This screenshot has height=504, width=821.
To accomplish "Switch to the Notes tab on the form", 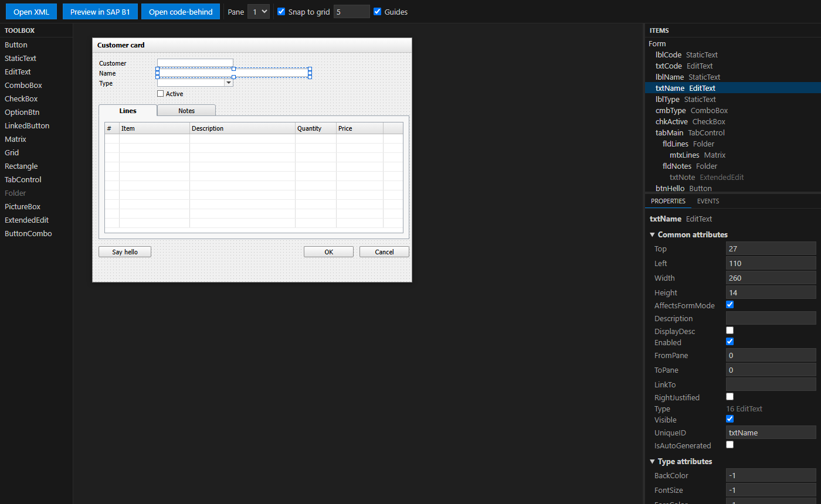I will [x=186, y=110].
